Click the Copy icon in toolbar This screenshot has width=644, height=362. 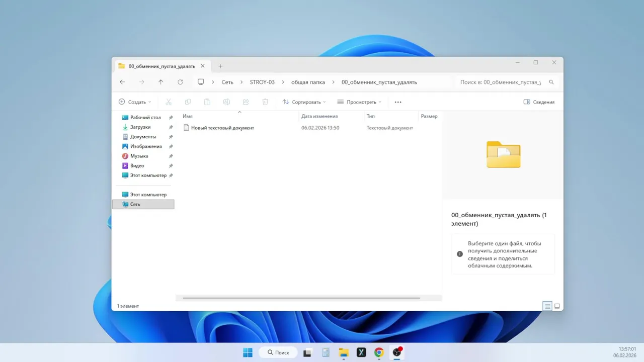coord(188,102)
